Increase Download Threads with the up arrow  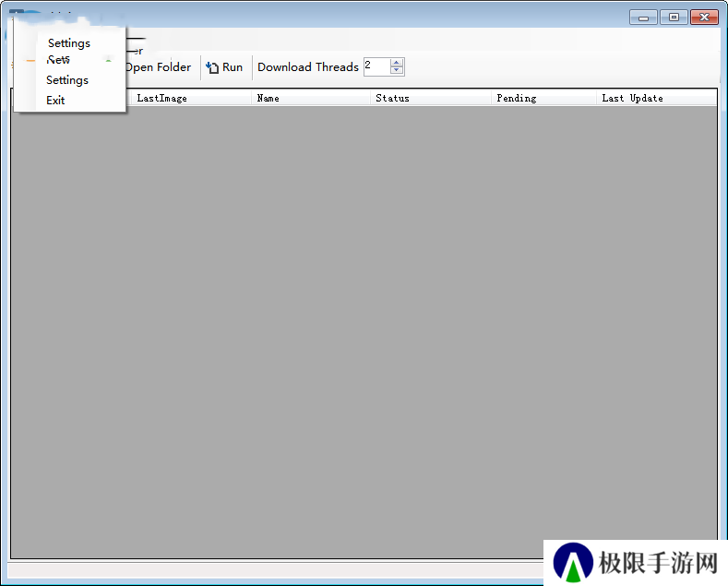[397, 63]
